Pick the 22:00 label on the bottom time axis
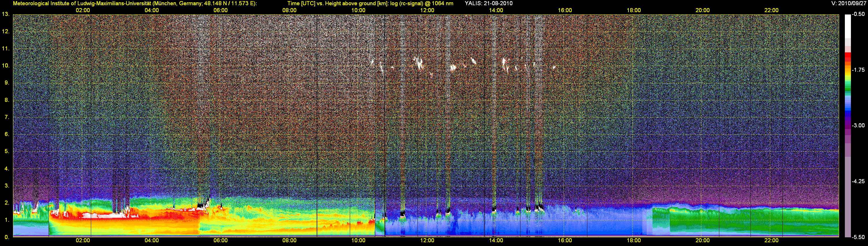The width and height of the screenshot is (868, 246). [x=771, y=241]
